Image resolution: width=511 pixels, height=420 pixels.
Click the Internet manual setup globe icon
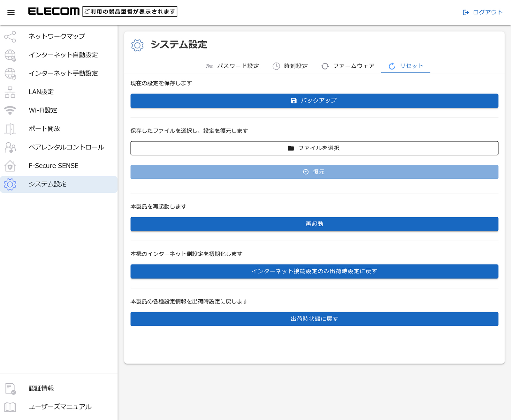(10, 74)
